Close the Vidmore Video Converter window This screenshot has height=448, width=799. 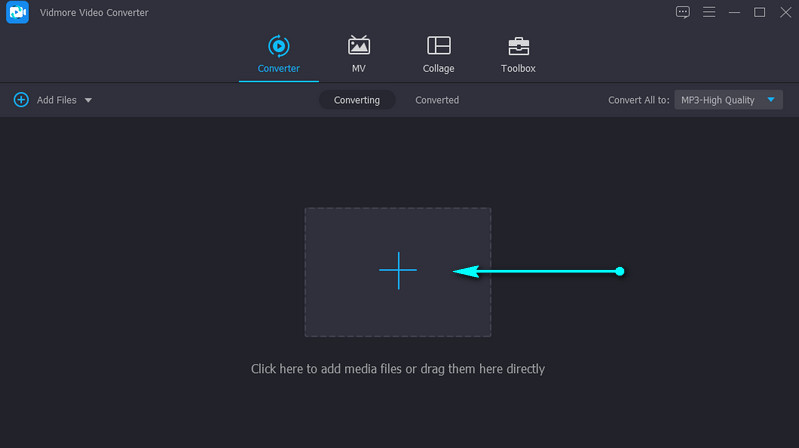784,12
